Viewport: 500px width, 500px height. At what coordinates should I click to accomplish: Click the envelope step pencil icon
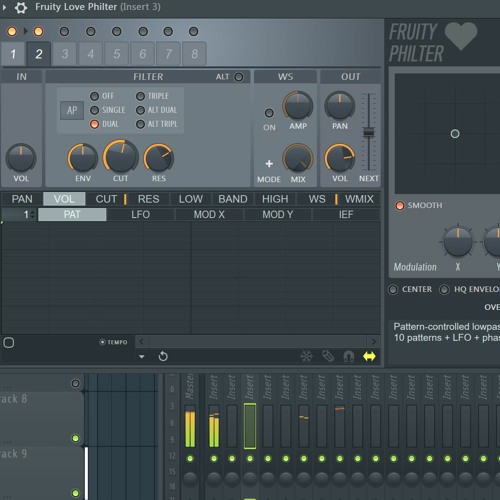tap(328, 356)
